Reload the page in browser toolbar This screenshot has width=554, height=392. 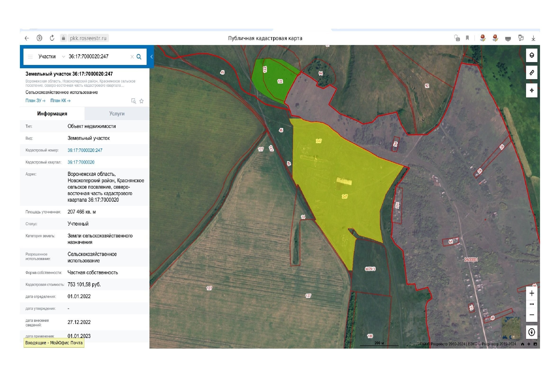click(52, 38)
